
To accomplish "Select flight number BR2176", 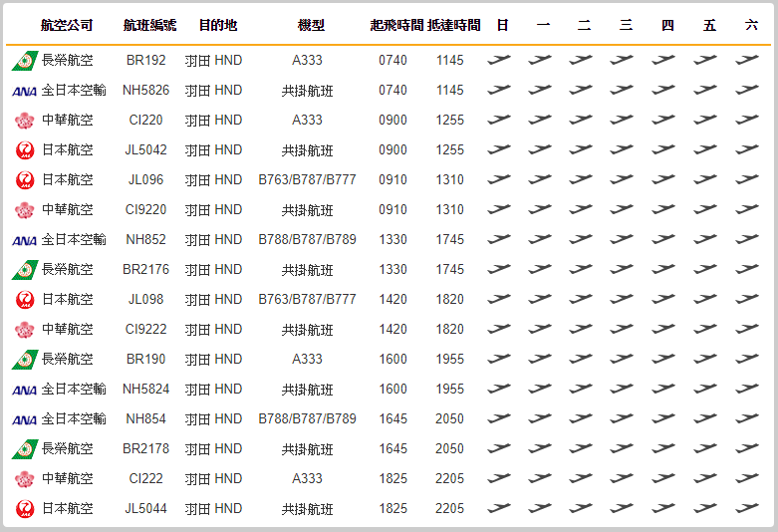I will click(x=145, y=269).
